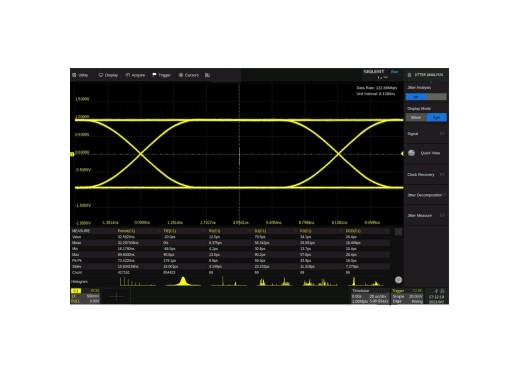Open the Utility menu
The height and width of the screenshot is (380, 520).
tap(80, 75)
